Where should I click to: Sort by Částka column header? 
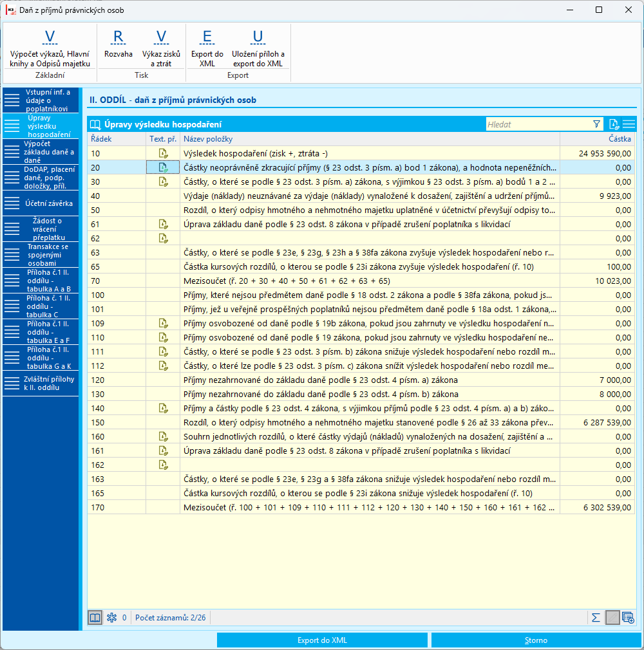pyautogui.click(x=598, y=139)
